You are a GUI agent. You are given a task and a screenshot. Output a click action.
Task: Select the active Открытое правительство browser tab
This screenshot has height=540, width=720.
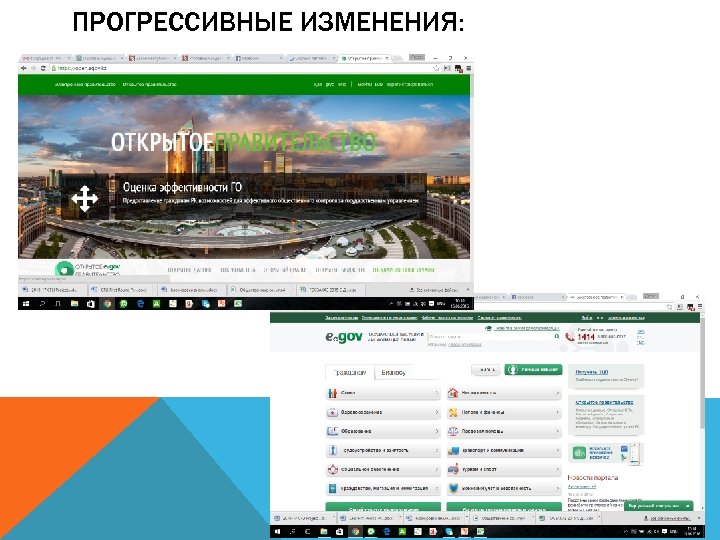366,58
